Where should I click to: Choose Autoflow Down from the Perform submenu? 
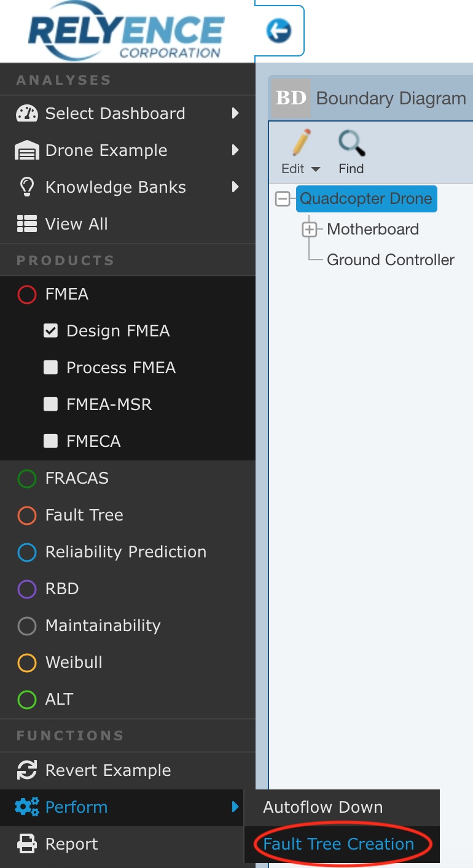[x=322, y=807]
